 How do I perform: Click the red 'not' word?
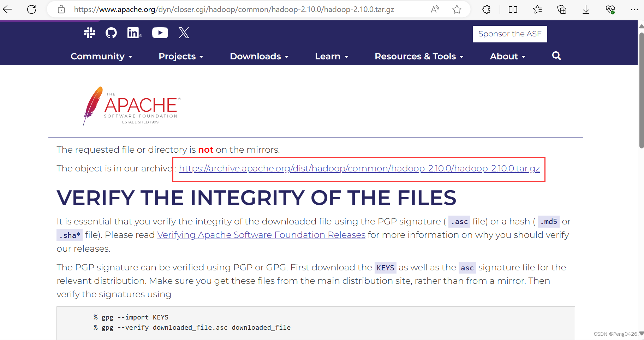pos(205,150)
